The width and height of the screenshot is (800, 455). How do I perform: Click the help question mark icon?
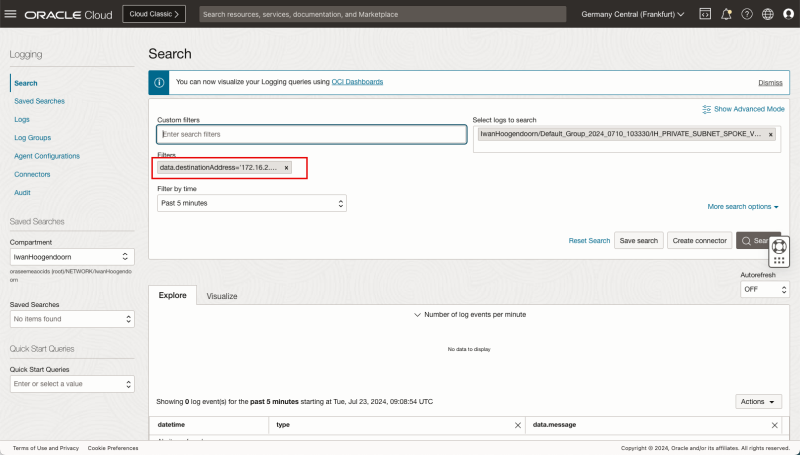point(747,15)
